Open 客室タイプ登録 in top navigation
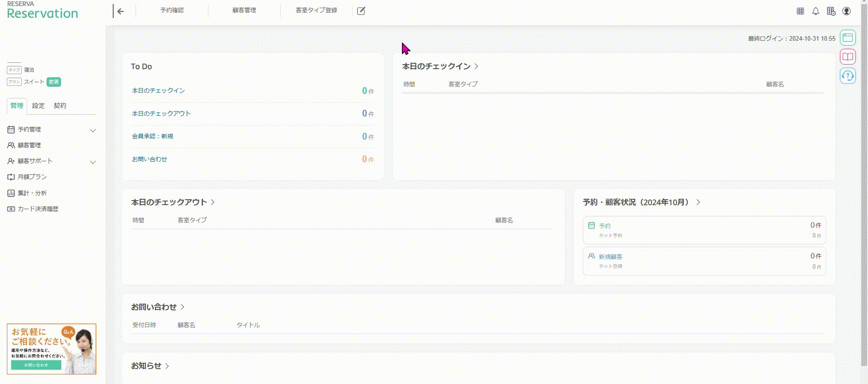This screenshot has width=868, height=384. [316, 10]
